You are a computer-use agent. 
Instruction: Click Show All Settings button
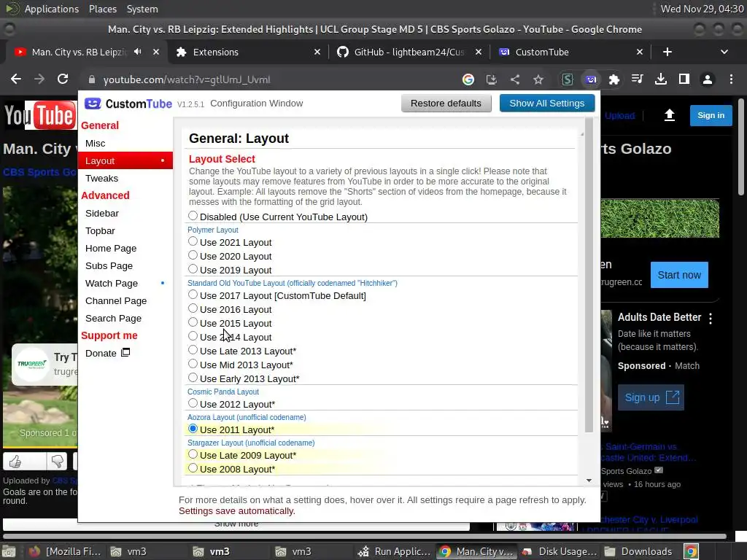(547, 104)
